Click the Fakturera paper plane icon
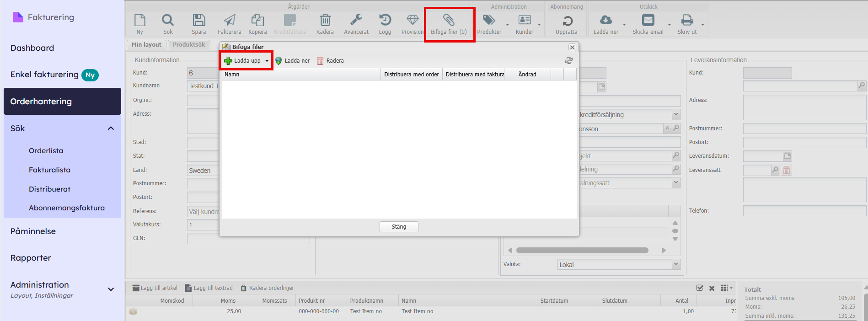This screenshot has width=868, height=321. (229, 20)
